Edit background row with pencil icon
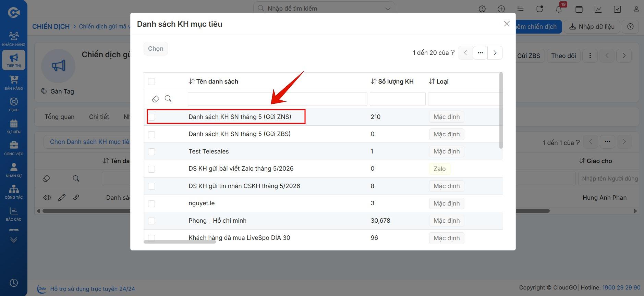The width and height of the screenshot is (644, 296). (62, 197)
